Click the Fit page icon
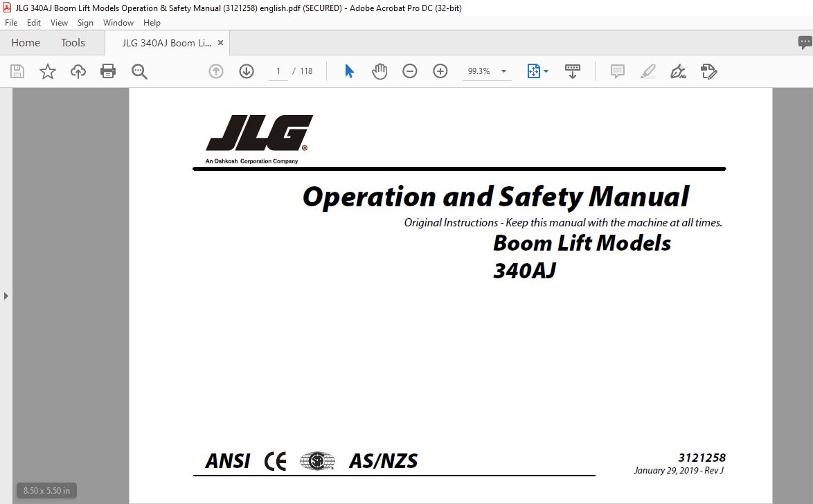 click(x=533, y=71)
